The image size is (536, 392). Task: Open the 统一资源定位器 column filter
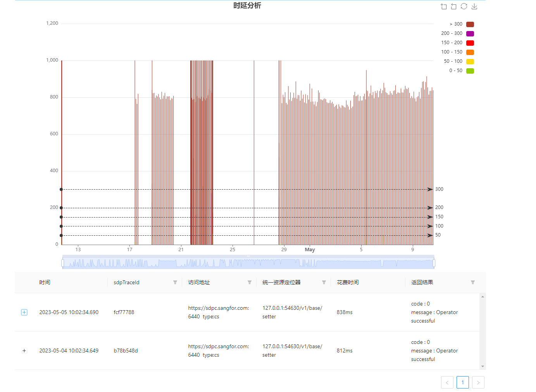tap(324, 282)
